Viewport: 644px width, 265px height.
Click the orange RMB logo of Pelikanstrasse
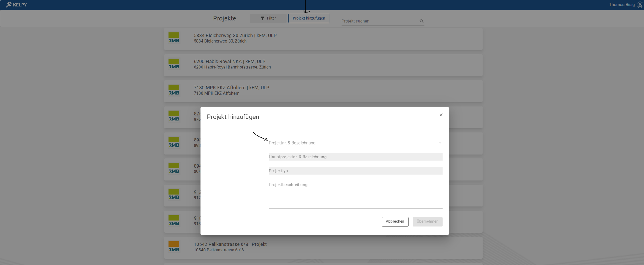(x=174, y=247)
